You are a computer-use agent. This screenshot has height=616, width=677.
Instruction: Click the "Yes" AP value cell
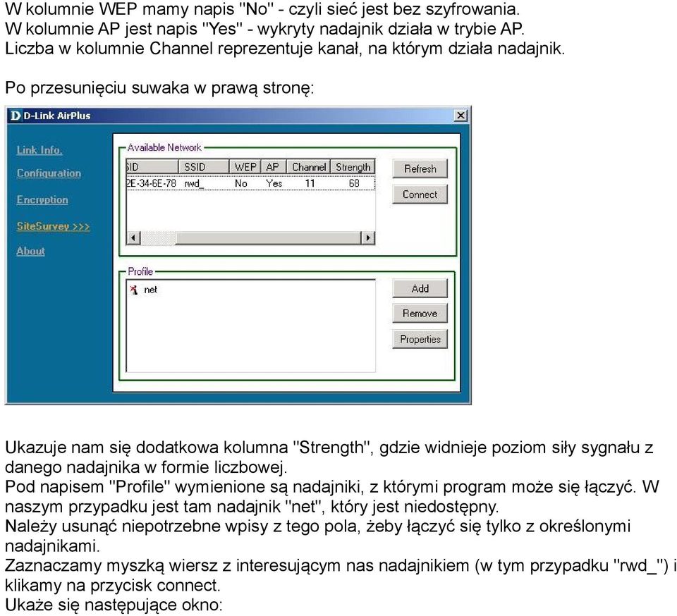tap(274, 183)
